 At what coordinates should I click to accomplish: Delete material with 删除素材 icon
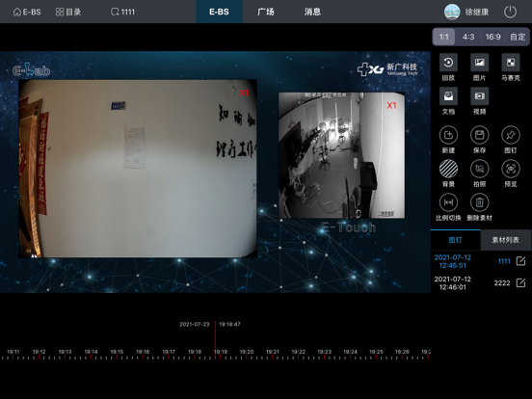[x=479, y=202]
